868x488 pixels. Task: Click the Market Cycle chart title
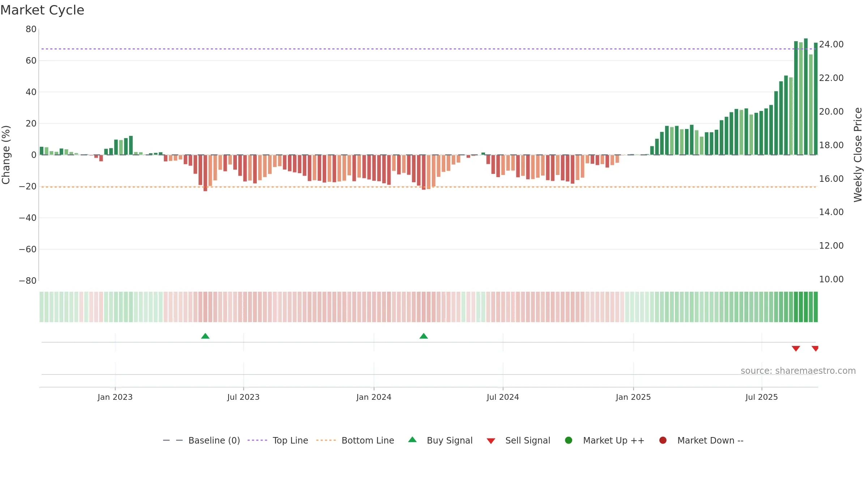(42, 10)
